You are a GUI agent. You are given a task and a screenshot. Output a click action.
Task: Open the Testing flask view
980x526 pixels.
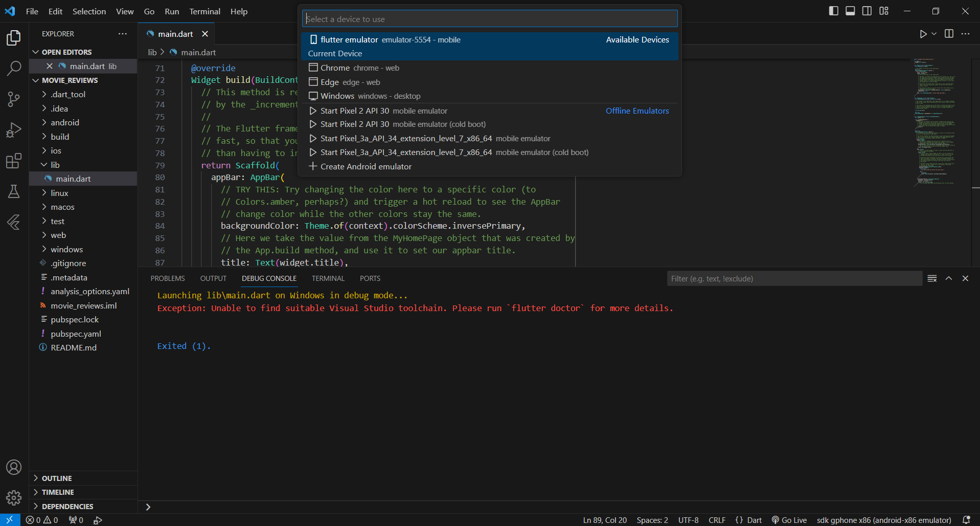(14, 191)
